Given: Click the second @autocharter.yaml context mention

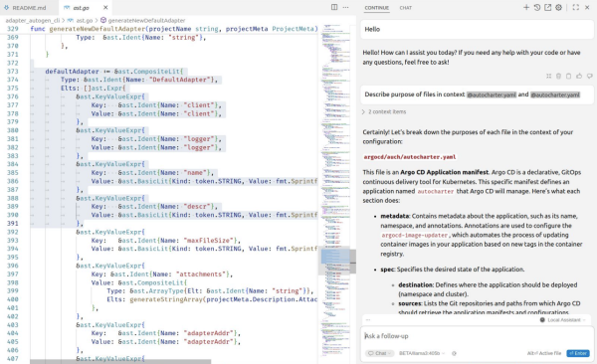Looking at the screenshot, I should click(555, 94).
